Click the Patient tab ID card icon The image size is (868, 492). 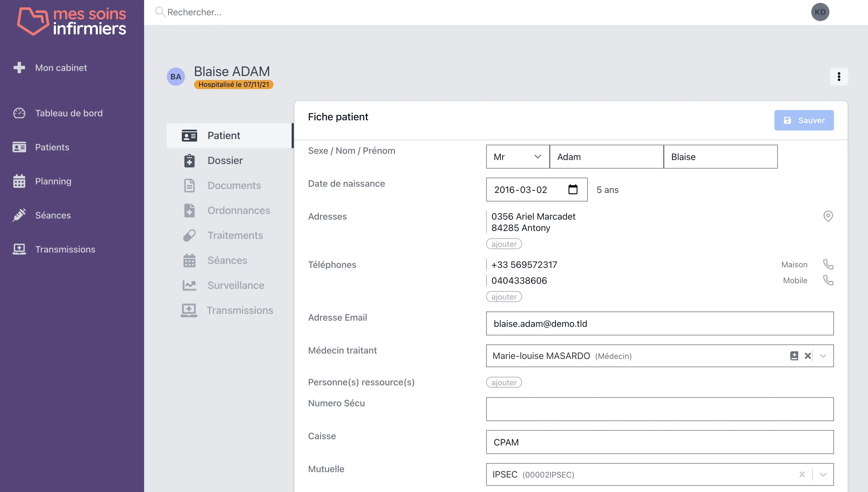[x=189, y=136]
